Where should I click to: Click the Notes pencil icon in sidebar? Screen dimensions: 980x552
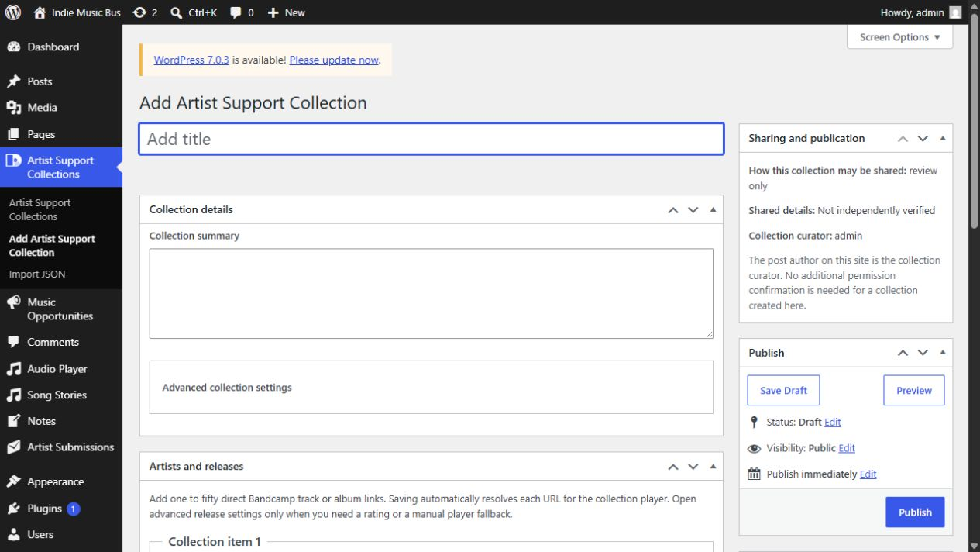13,421
